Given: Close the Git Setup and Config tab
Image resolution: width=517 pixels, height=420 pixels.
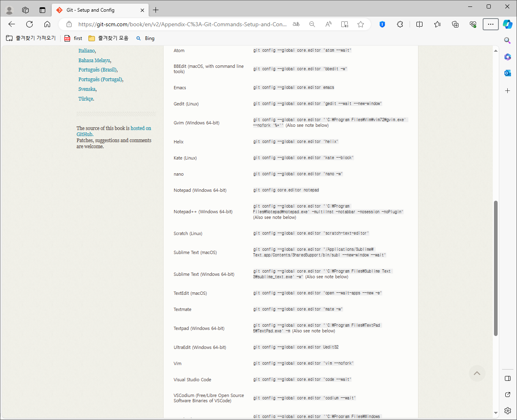Looking at the screenshot, I should (142, 10).
